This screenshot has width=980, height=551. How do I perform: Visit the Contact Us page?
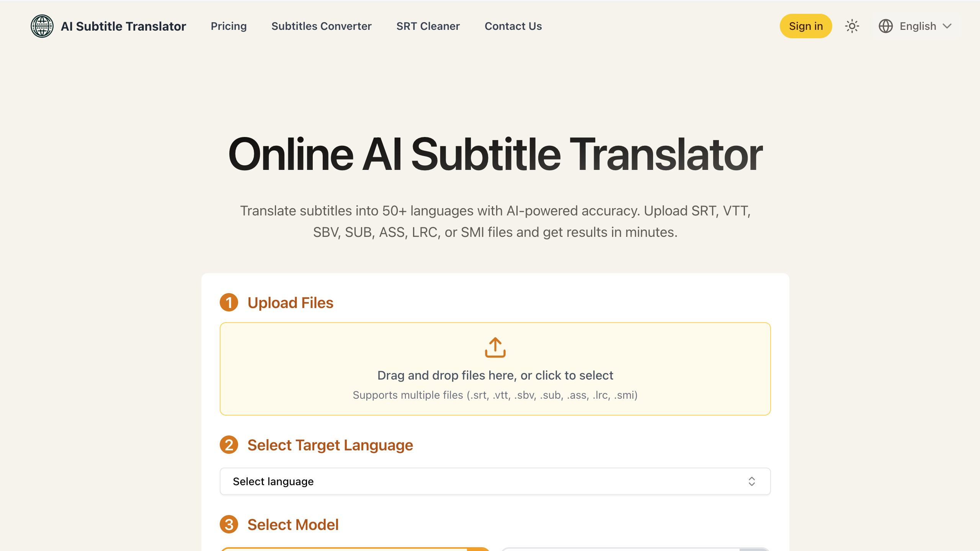pos(513,26)
